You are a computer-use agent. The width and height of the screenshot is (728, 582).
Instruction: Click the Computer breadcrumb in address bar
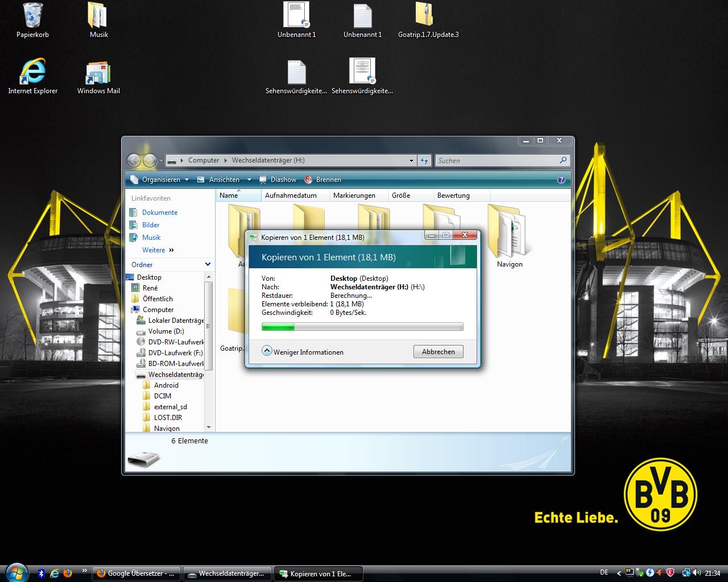(204, 160)
